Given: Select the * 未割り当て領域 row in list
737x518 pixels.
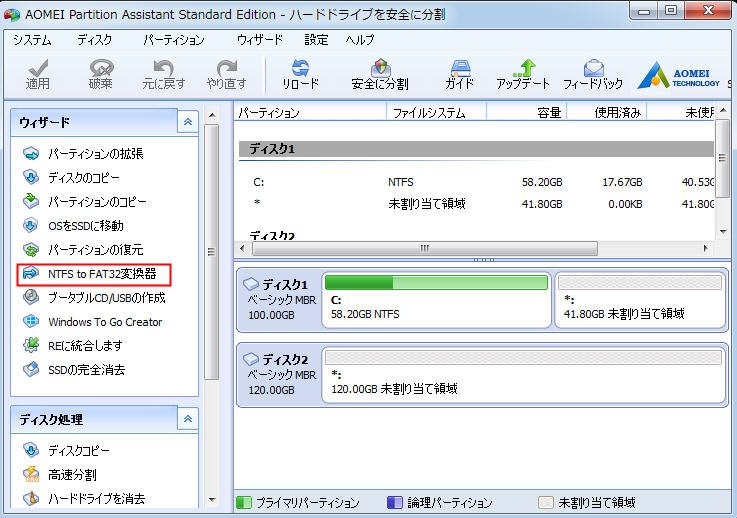Looking at the screenshot, I should pos(477,204).
